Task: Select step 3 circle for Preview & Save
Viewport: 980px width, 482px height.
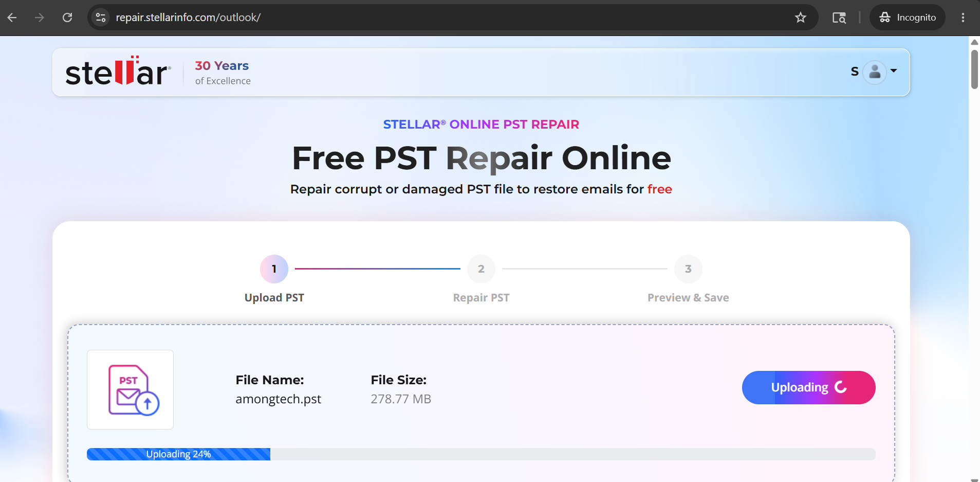Action: pos(688,269)
